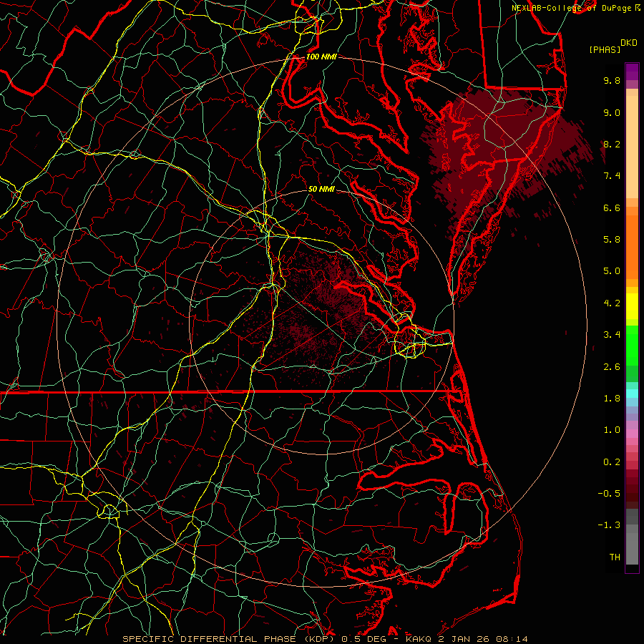The width and height of the screenshot is (644, 644).
Task: Click the 5.8 scale value
Action: tap(612, 240)
